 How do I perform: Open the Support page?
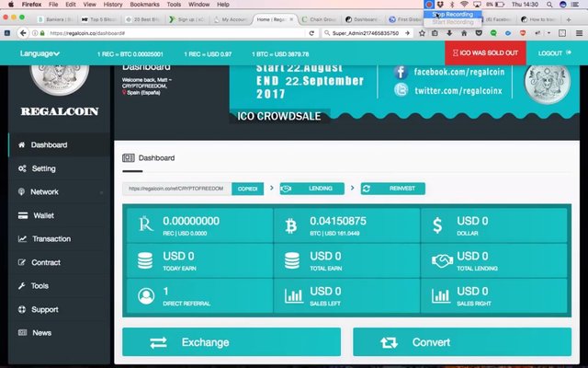coord(59,309)
